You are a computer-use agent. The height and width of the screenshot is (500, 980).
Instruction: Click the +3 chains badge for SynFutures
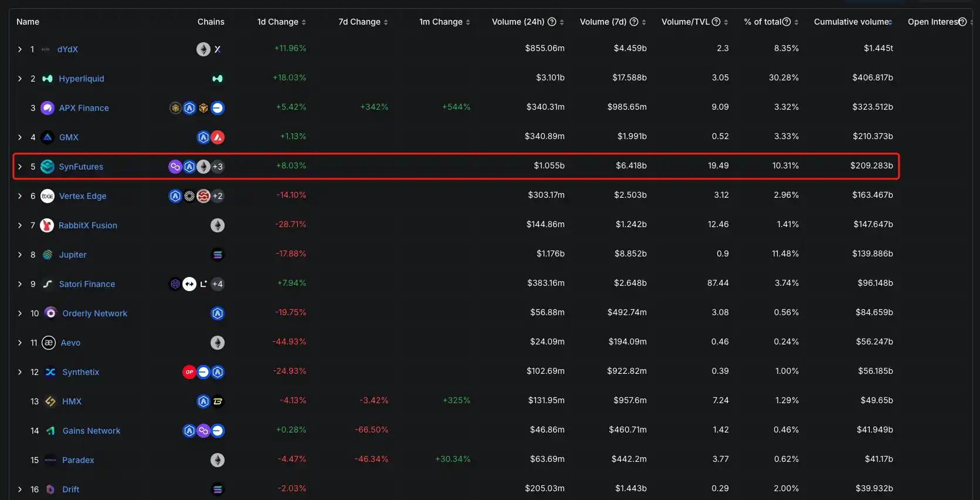coord(218,167)
